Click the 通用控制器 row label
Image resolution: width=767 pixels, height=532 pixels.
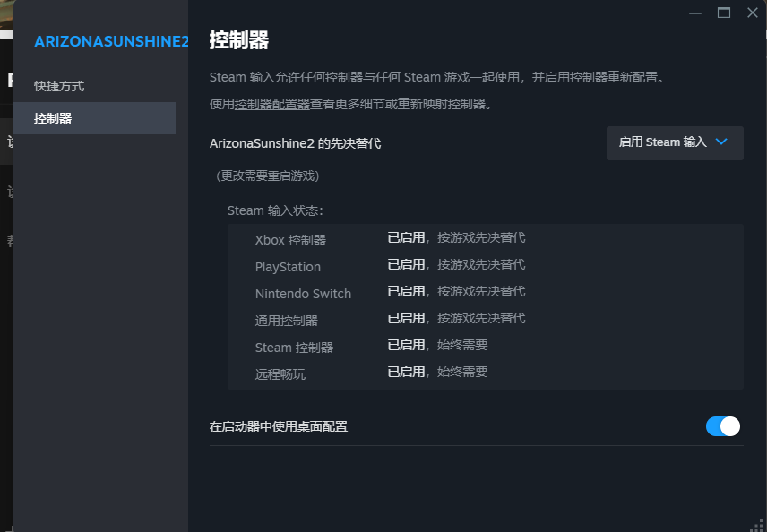[x=286, y=321]
